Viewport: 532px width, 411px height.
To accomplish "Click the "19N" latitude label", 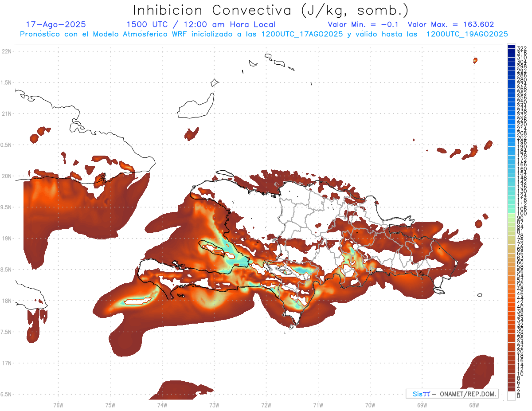I will coord(6,238).
